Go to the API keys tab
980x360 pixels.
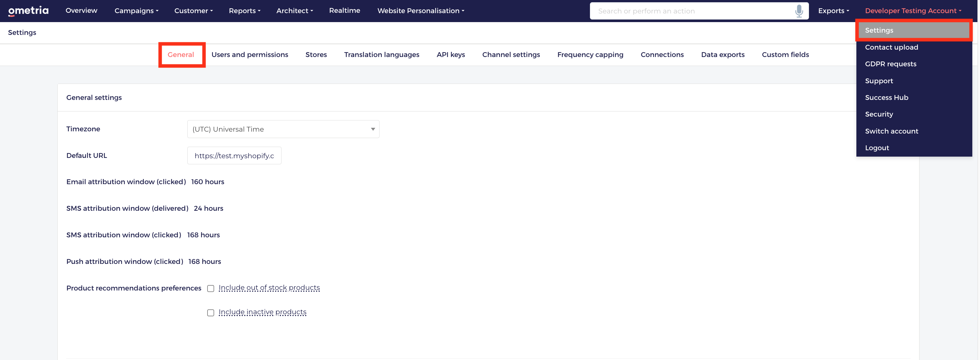(451, 55)
